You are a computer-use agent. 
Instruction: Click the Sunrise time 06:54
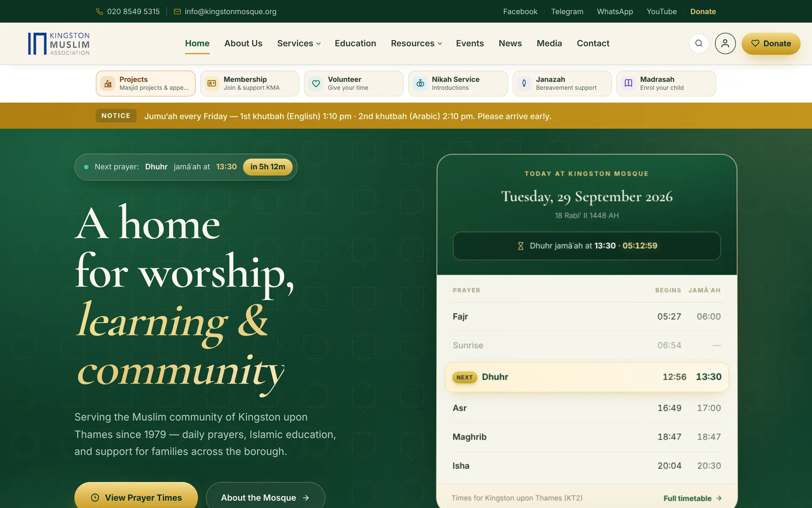pos(669,345)
